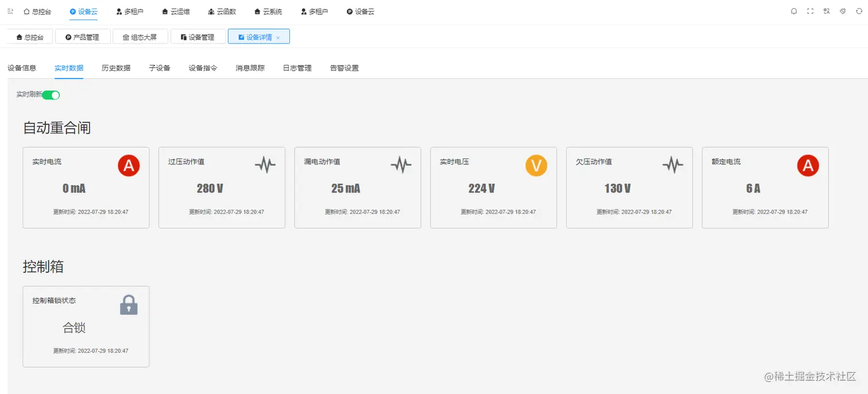Screen dimensions: 868x394
Task: Click the refresh page icon in header
Action: tap(859, 11)
